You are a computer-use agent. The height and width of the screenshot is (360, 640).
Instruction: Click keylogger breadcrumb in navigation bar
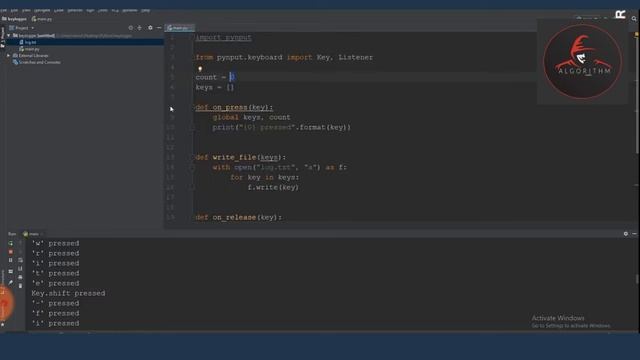(x=14, y=19)
